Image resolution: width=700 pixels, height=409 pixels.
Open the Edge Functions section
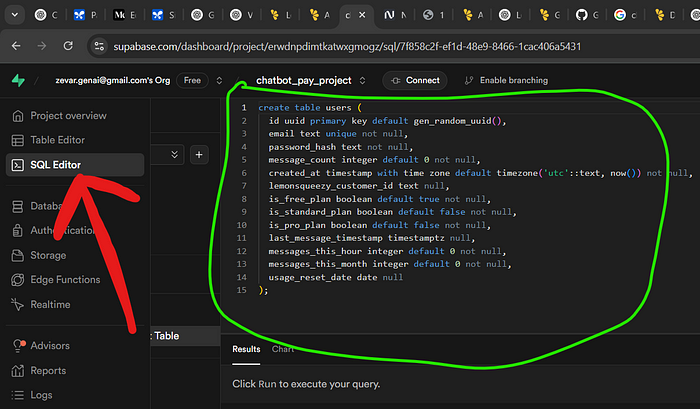56,280
